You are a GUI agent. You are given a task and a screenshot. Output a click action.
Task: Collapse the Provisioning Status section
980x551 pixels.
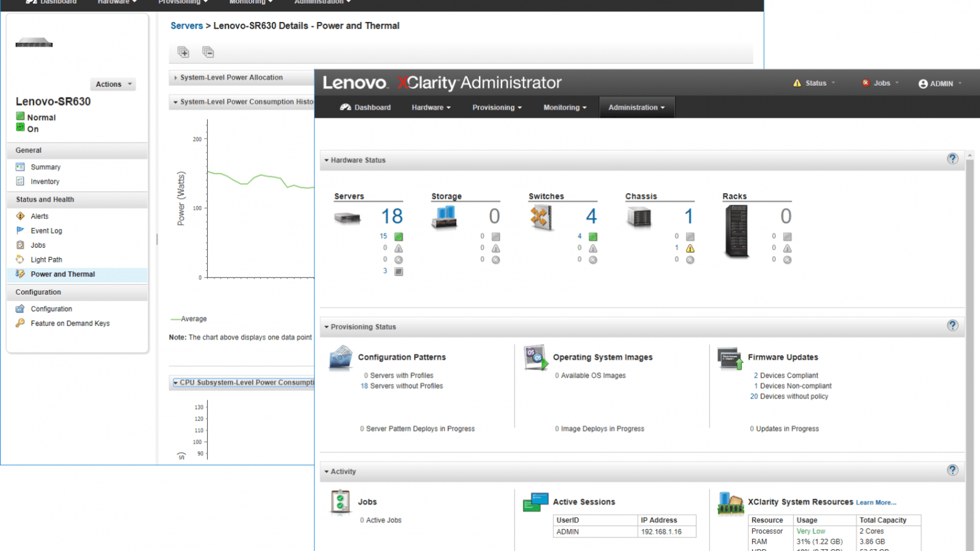(x=326, y=327)
